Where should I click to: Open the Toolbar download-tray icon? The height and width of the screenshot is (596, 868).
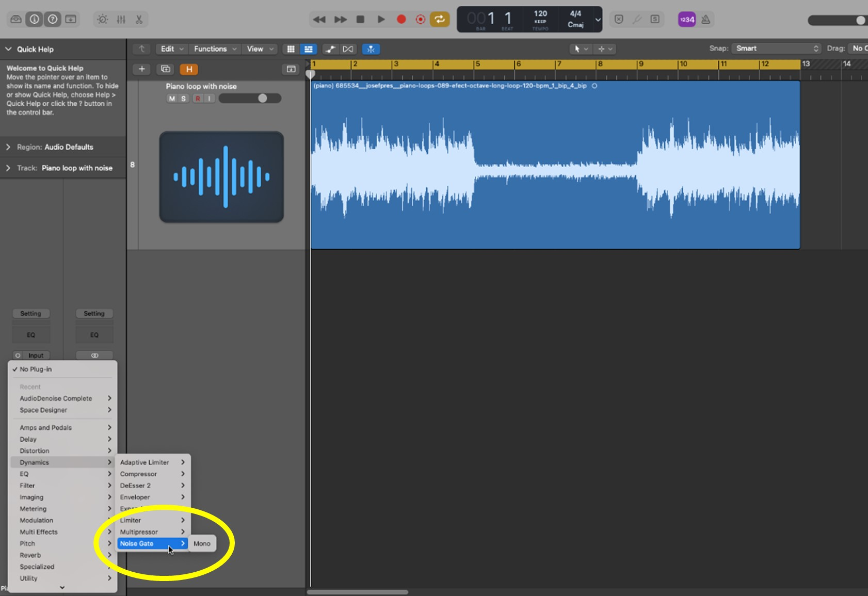click(x=71, y=20)
